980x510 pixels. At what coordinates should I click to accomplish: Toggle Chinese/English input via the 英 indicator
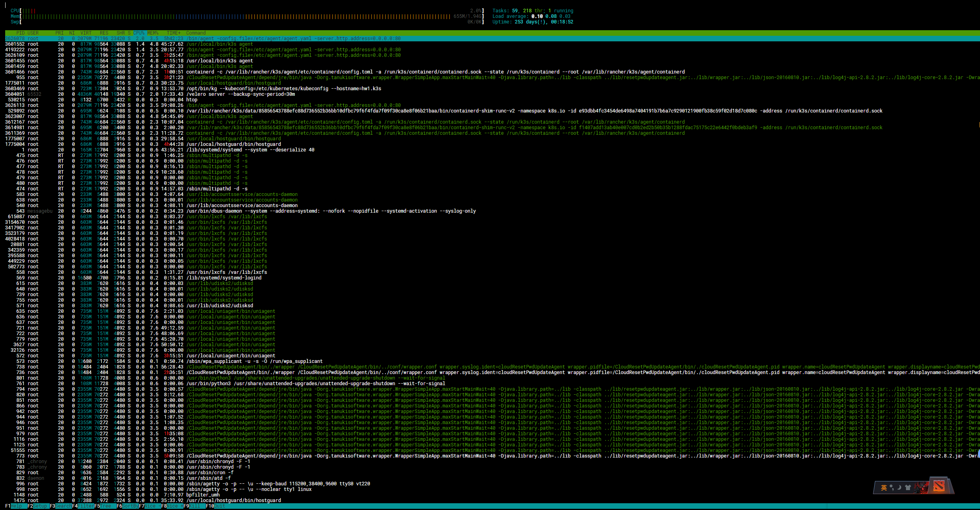[x=883, y=487]
